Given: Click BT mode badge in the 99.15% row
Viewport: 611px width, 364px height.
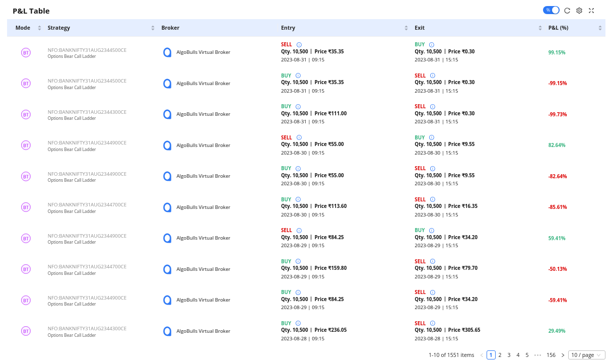Looking at the screenshot, I should (26, 52).
